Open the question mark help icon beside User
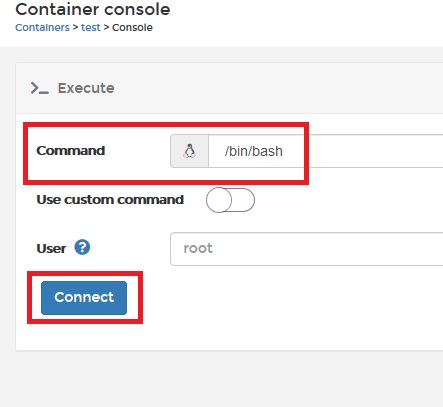The width and height of the screenshot is (443, 407). click(x=82, y=247)
